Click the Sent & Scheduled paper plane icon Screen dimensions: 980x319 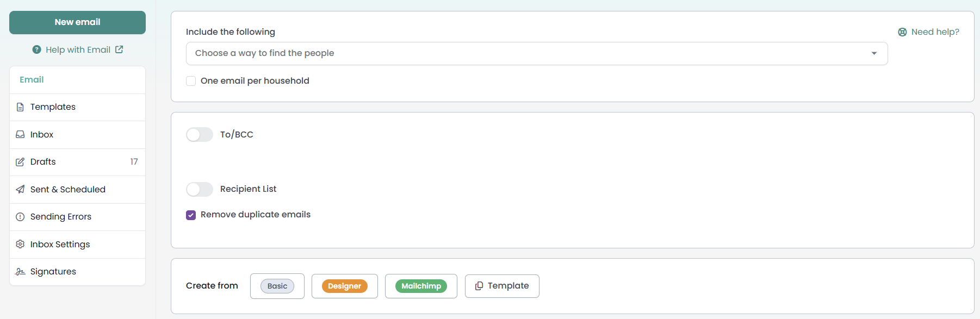pos(20,189)
